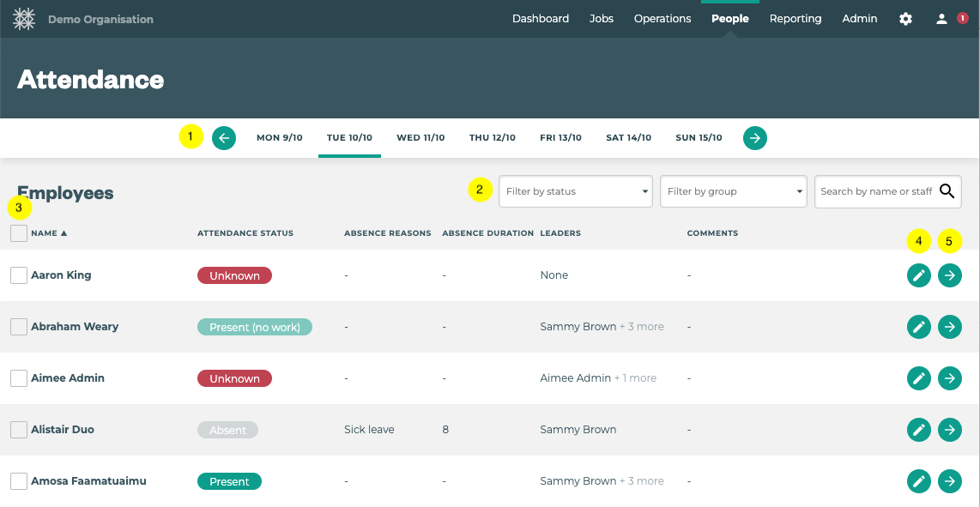The width and height of the screenshot is (980, 507).
Task: Click the previous week arrow icon
Action: point(224,137)
